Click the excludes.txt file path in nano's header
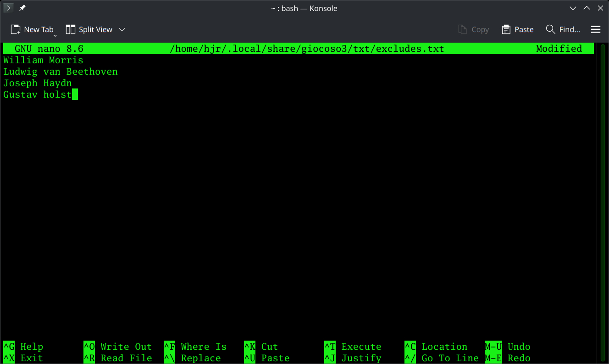 coord(307,48)
